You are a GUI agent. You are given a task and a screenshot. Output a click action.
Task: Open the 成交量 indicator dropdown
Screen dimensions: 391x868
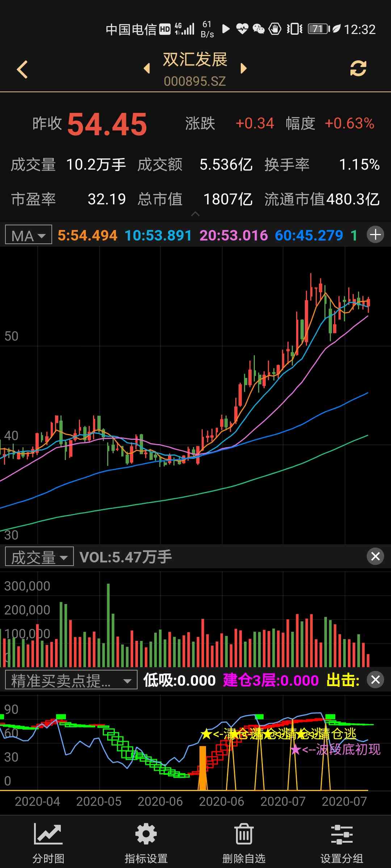(x=39, y=557)
